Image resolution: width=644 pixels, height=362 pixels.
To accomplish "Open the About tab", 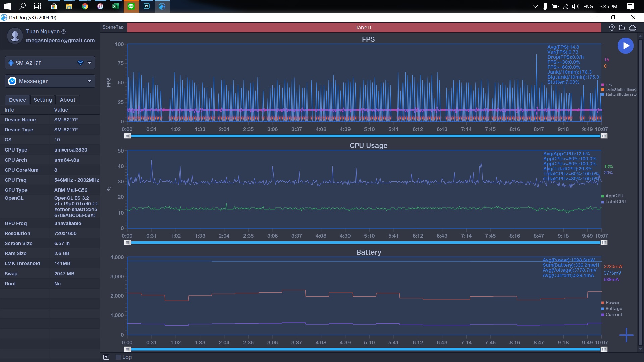I will pos(67,100).
